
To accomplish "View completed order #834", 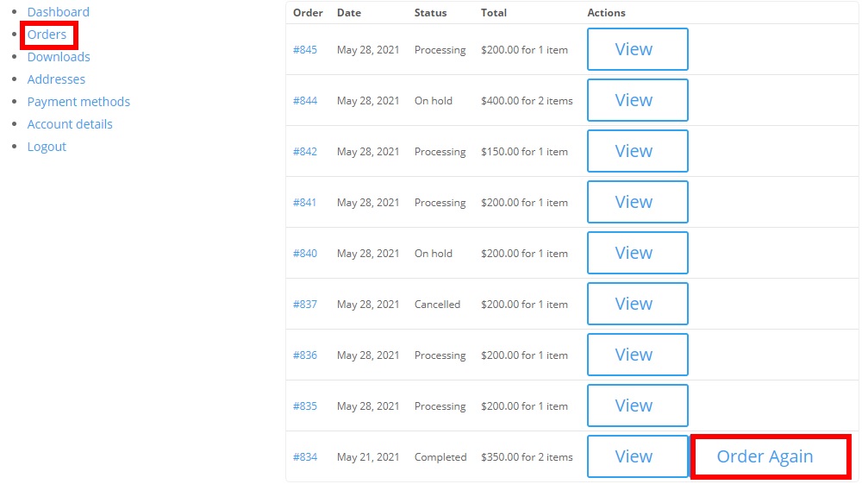I will click(x=638, y=456).
